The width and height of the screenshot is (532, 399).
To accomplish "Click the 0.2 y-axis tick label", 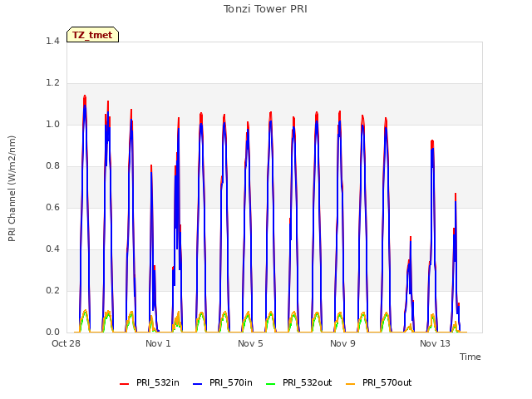I will click(52, 290).
